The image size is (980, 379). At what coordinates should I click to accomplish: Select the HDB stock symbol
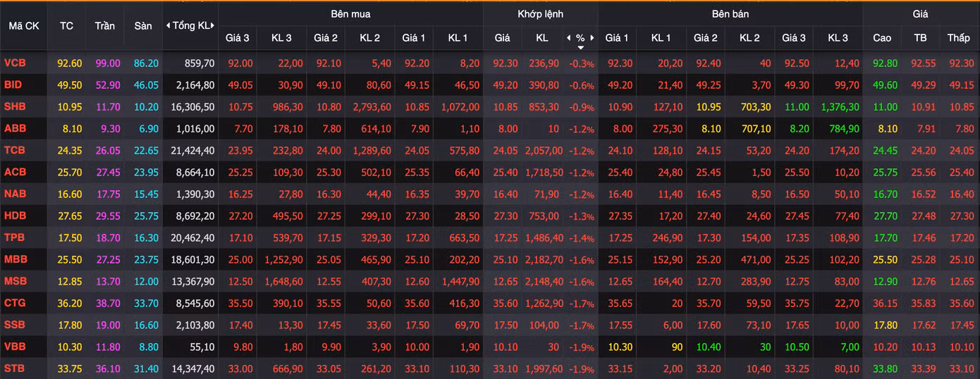click(x=15, y=216)
